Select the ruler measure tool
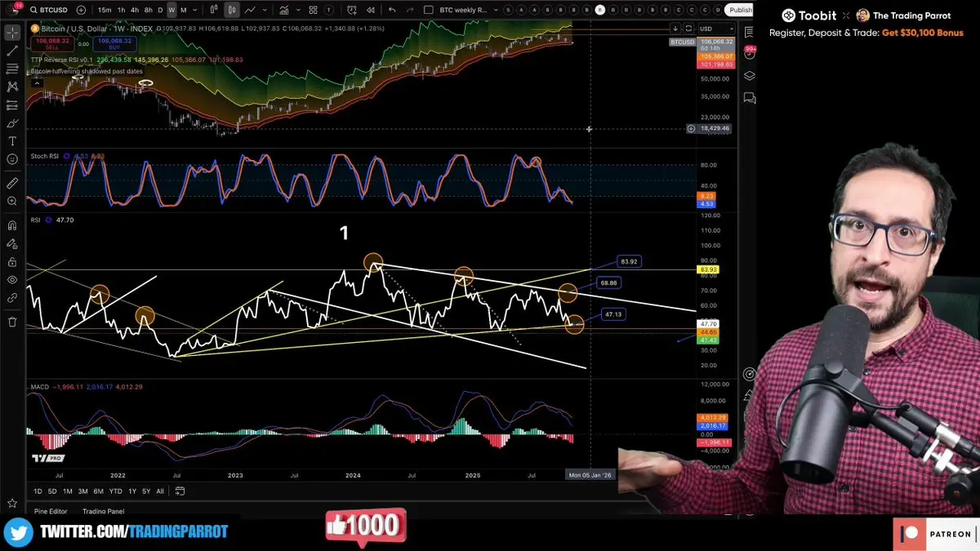Viewport: 980px width, 551px height. pyautogui.click(x=12, y=182)
